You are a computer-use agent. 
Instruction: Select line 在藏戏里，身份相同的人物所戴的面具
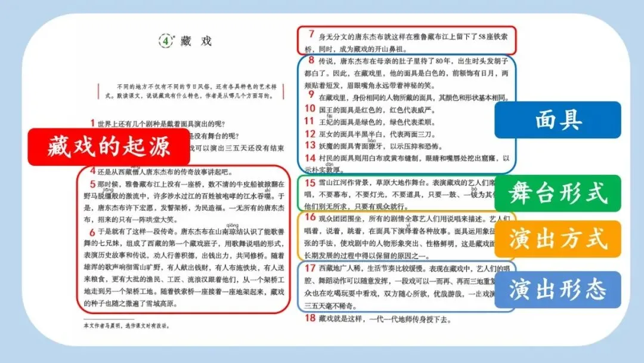414,97
